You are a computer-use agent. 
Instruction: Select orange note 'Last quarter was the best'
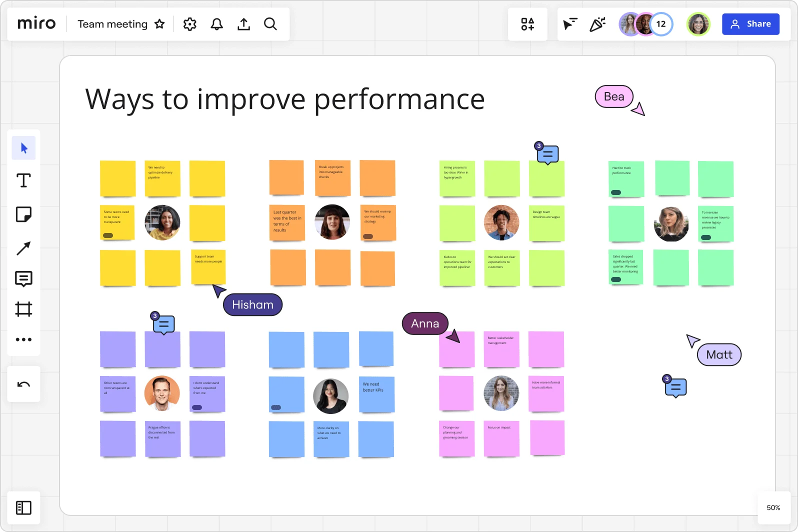point(287,222)
